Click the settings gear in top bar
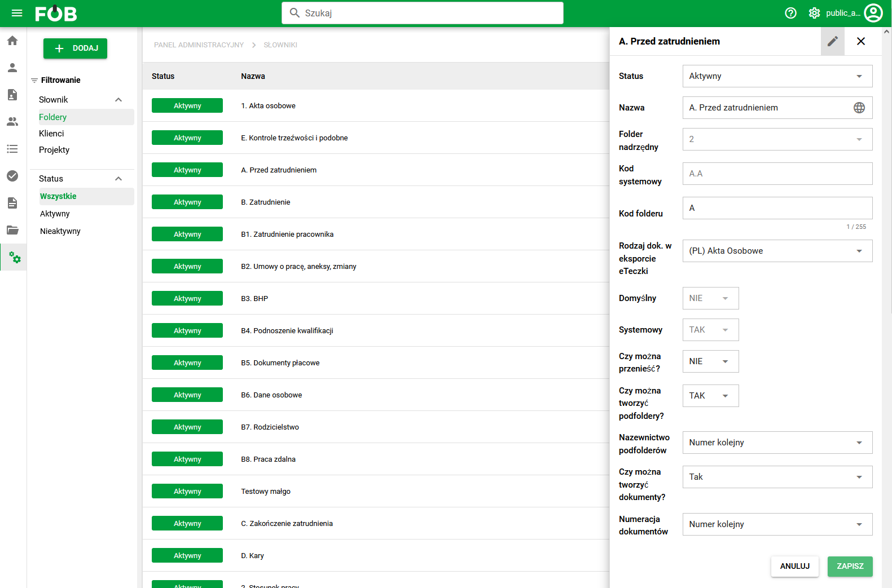 pyautogui.click(x=814, y=13)
